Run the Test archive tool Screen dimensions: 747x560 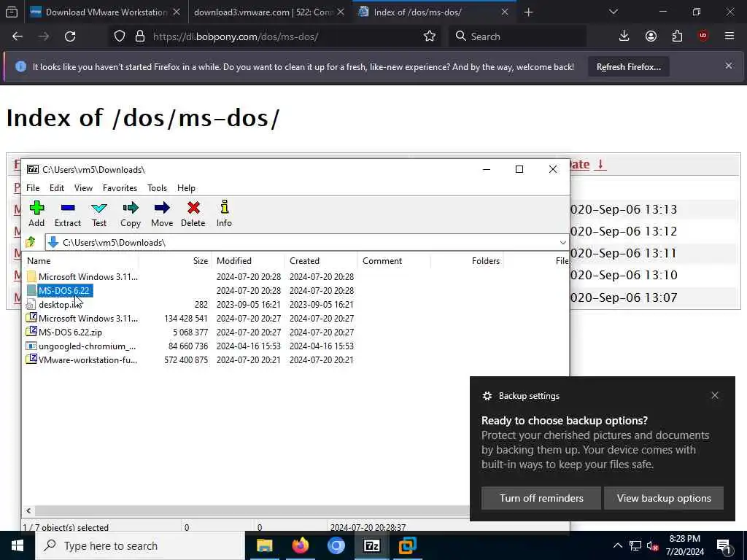(99, 214)
